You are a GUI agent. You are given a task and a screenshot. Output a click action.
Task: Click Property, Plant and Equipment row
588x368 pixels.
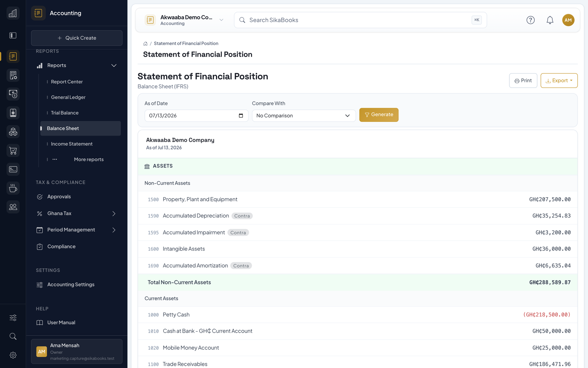pos(358,199)
